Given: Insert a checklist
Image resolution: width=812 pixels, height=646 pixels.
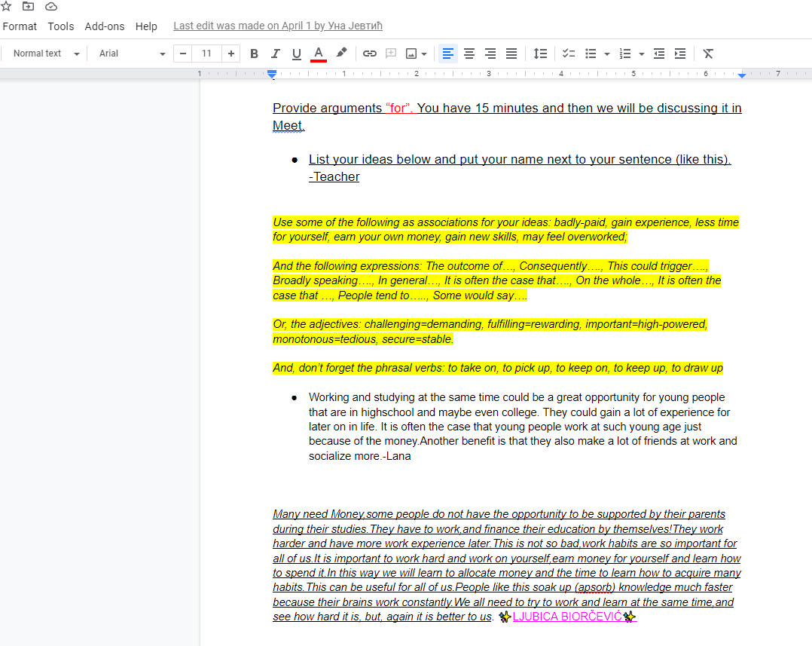Looking at the screenshot, I should [x=569, y=54].
